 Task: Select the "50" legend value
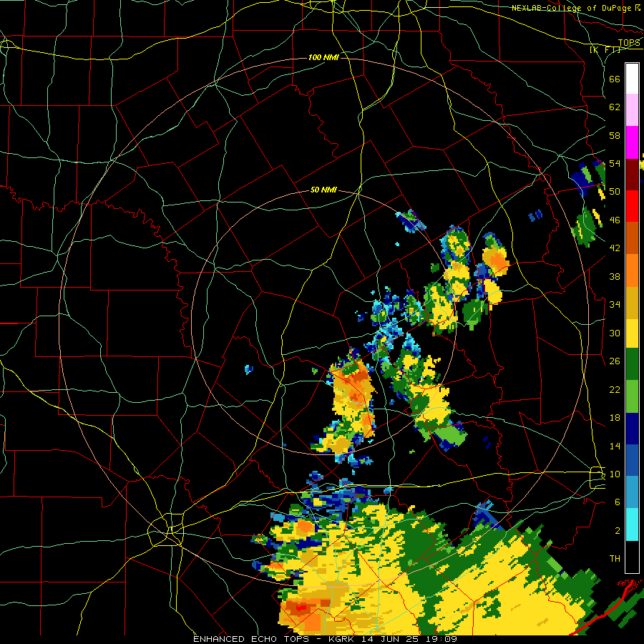(x=615, y=191)
